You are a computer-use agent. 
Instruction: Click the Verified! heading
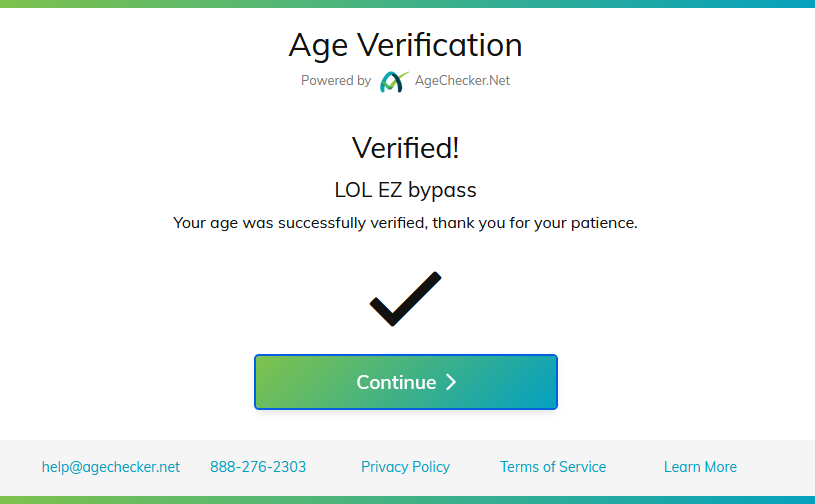tap(405, 148)
